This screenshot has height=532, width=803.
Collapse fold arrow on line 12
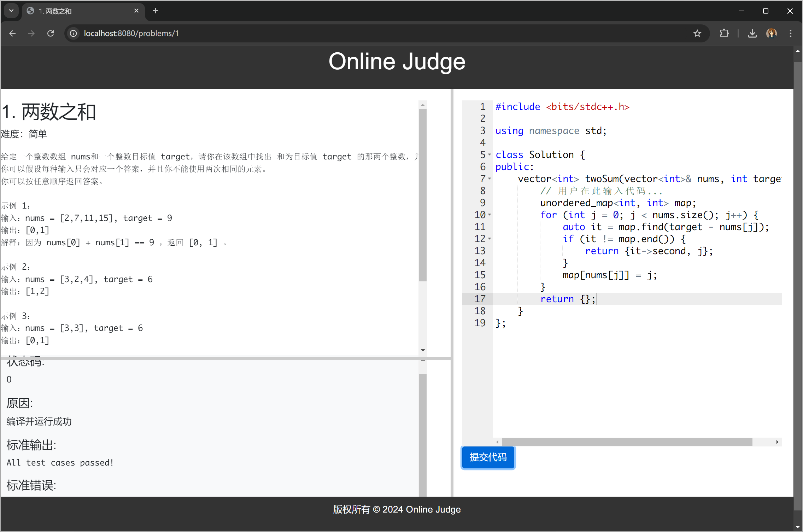coord(490,239)
